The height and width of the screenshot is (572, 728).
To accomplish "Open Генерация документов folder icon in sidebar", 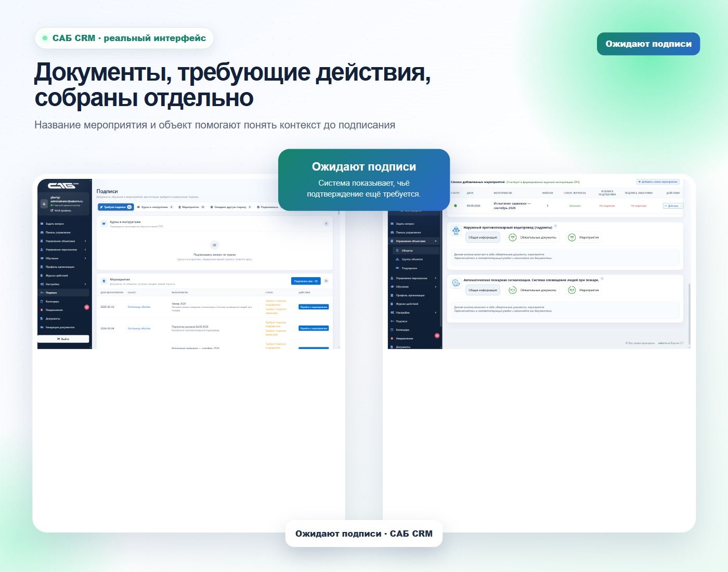I will pyautogui.click(x=42, y=328).
